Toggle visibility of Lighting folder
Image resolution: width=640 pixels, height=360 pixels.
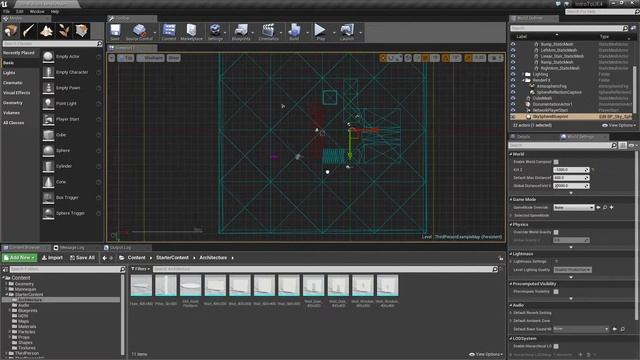513,74
